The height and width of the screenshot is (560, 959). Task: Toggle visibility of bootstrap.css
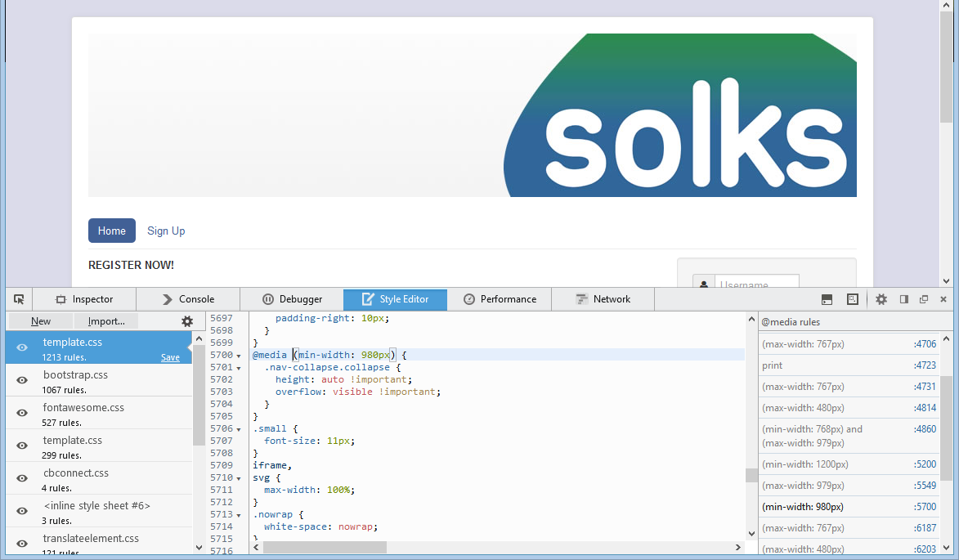[x=22, y=380]
